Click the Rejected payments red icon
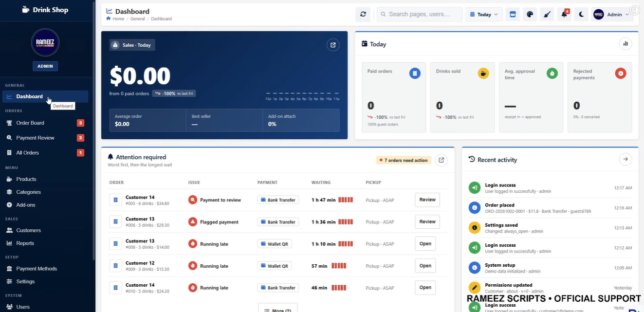Viewport: 644px width, 312px height. (620, 73)
